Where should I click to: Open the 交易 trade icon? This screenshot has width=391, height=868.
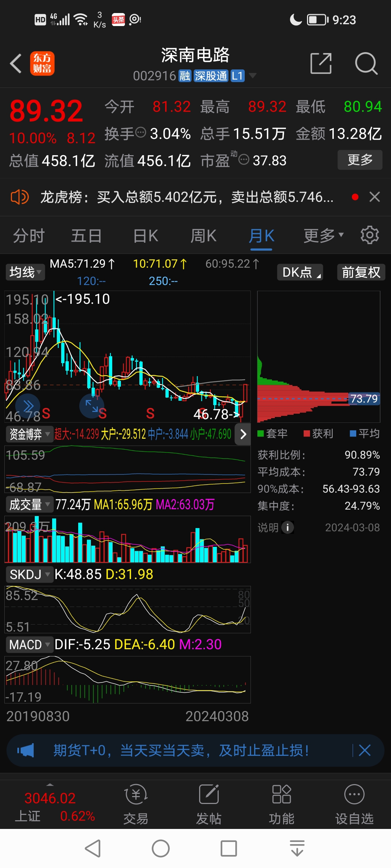coord(136,805)
